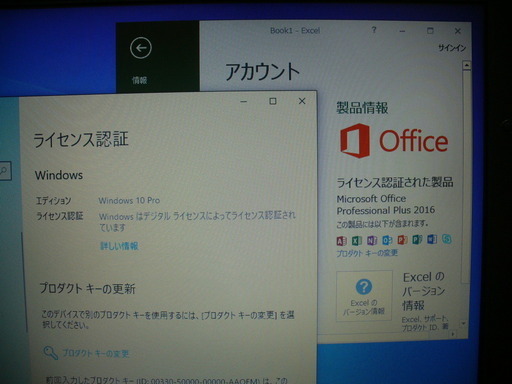The height and width of the screenshot is (384, 512).
Task: Open 詳しい情報 link in activation settings
Action: (x=119, y=246)
